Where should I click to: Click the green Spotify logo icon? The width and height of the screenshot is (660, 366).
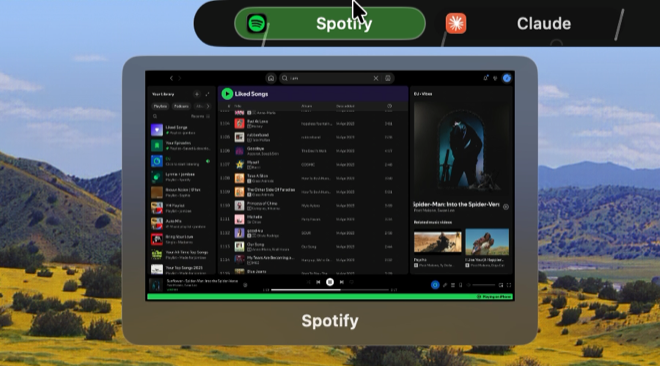pos(257,23)
